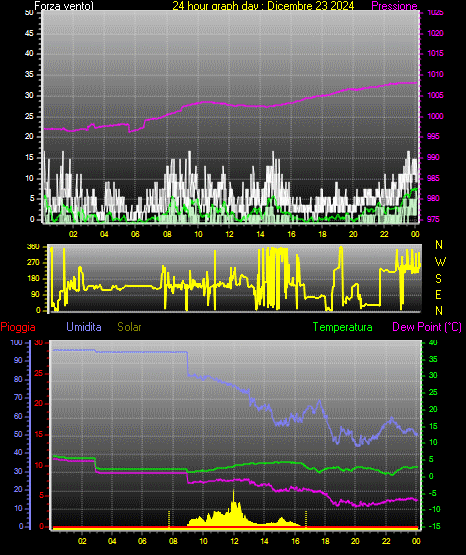Click the Solar legend label
The width and height of the screenshot is (466, 555).
tap(129, 327)
